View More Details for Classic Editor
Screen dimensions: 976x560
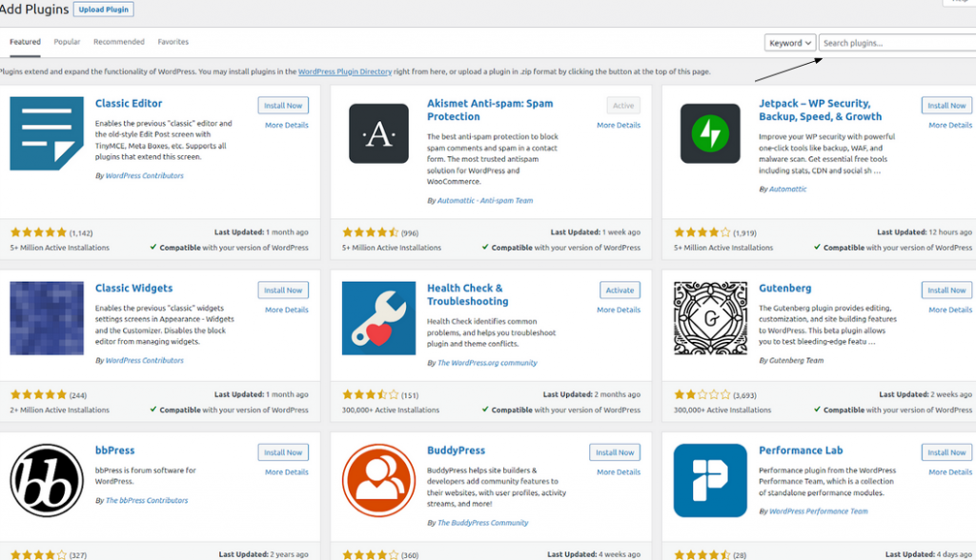[x=286, y=125]
